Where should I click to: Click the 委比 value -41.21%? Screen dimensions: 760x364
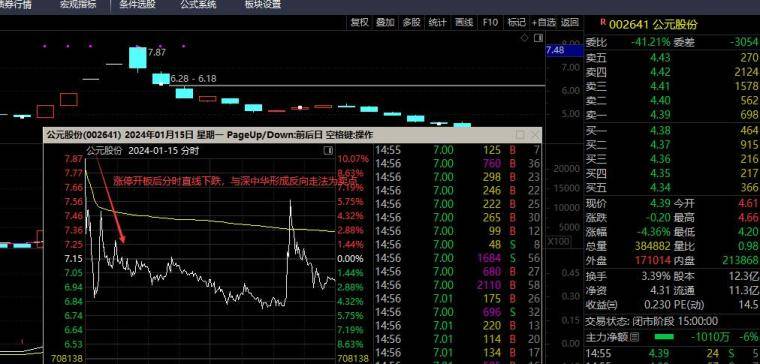(x=651, y=43)
